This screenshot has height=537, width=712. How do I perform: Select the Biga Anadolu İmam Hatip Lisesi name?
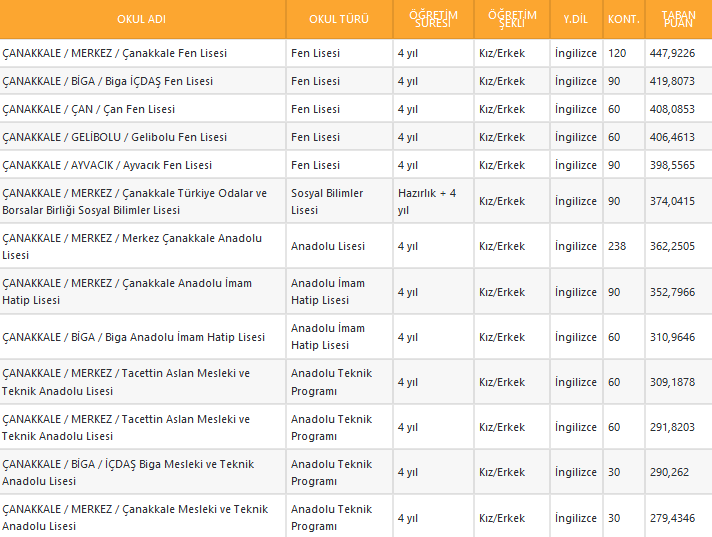(133, 337)
